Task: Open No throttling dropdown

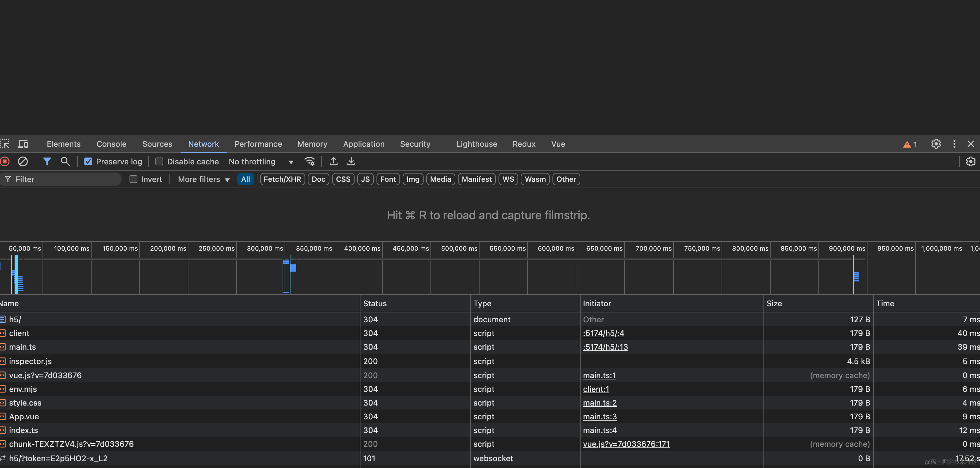Action: click(261, 161)
